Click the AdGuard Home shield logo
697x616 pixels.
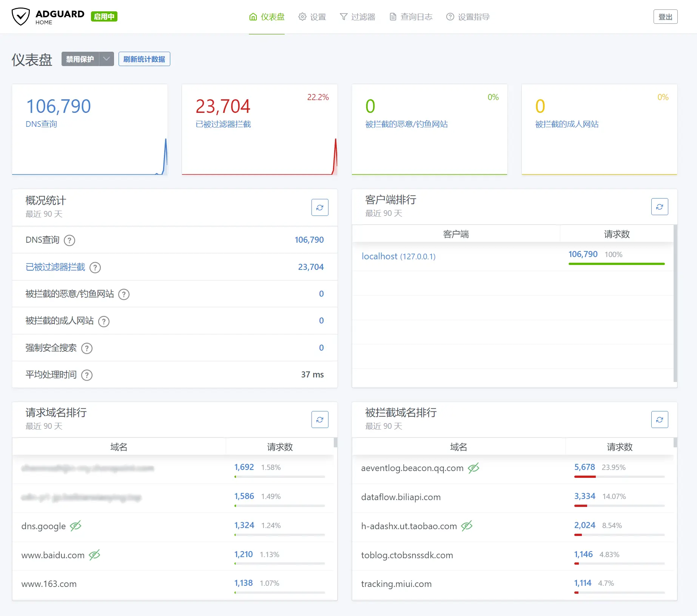click(20, 17)
